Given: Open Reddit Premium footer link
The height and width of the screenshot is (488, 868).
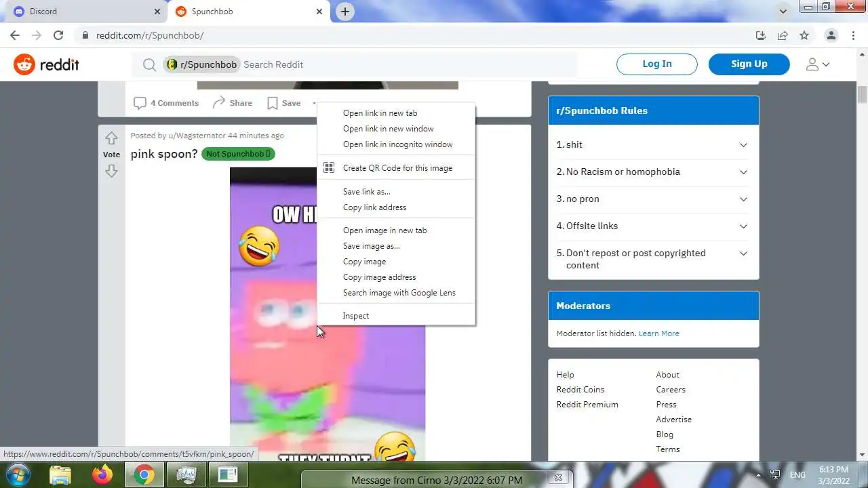Looking at the screenshot, I should pyautogui.click(x=587, y=405).
